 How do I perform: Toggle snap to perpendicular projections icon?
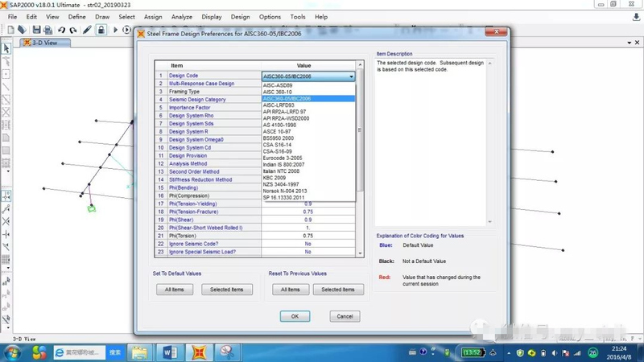point(6,234)
